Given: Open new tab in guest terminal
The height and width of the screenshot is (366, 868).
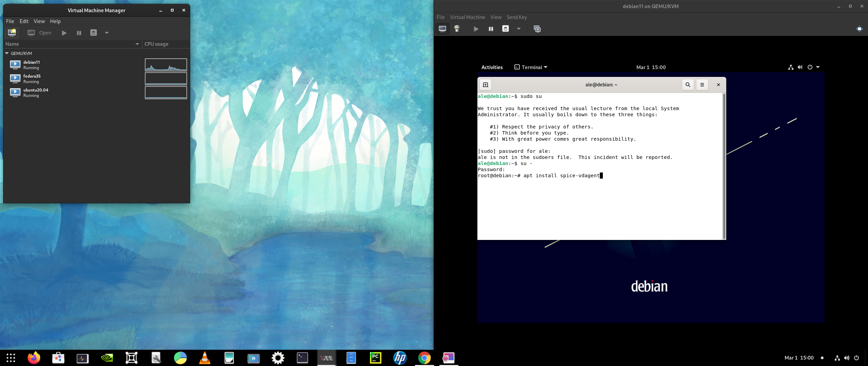Looking at the screenshot, I should 485,85.
